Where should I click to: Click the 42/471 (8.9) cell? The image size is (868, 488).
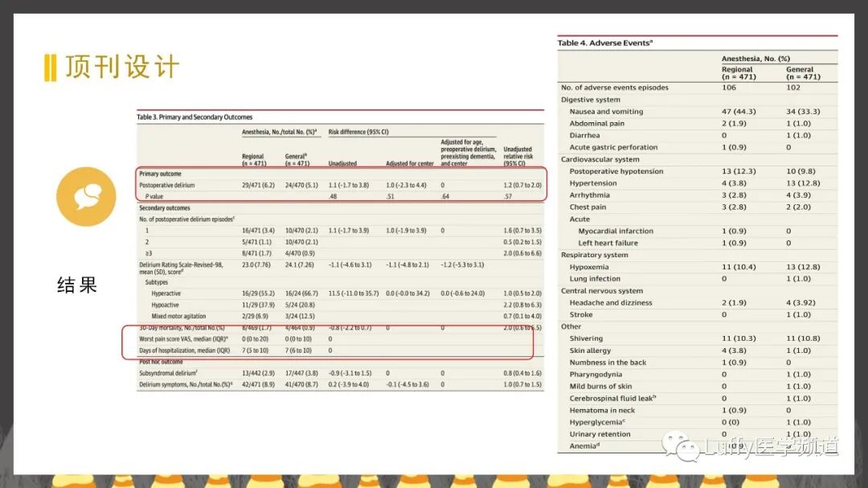(258, 383)
